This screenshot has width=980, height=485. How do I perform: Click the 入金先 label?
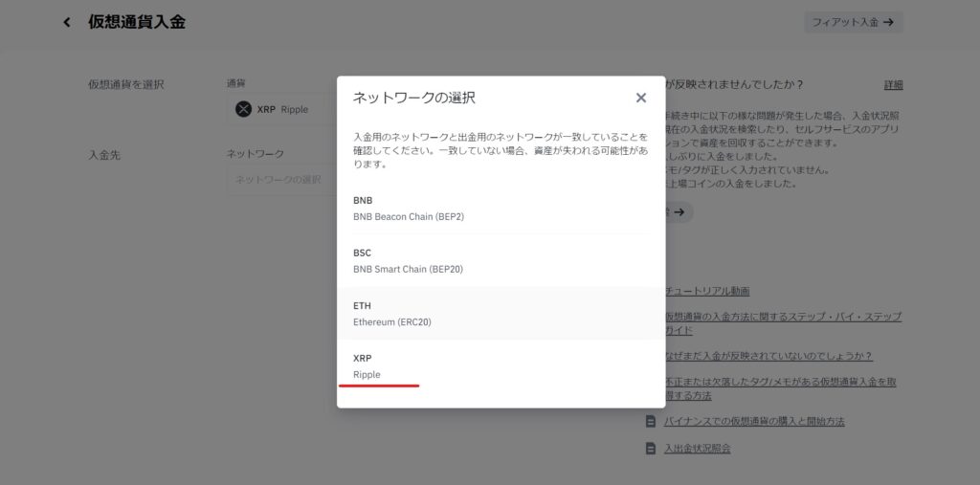pos(104,155)
